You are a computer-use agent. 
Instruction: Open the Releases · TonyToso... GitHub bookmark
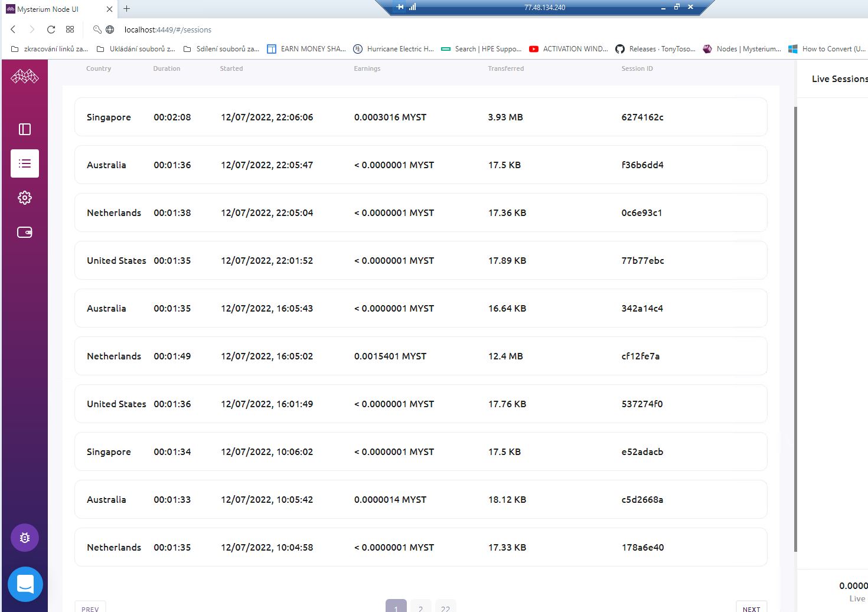coord(655,49)
